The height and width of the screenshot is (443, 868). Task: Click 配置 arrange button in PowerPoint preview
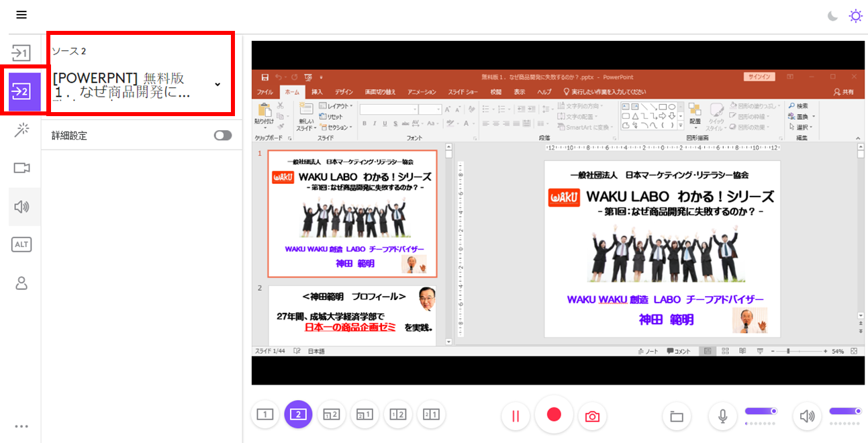(x=695, y=115)
